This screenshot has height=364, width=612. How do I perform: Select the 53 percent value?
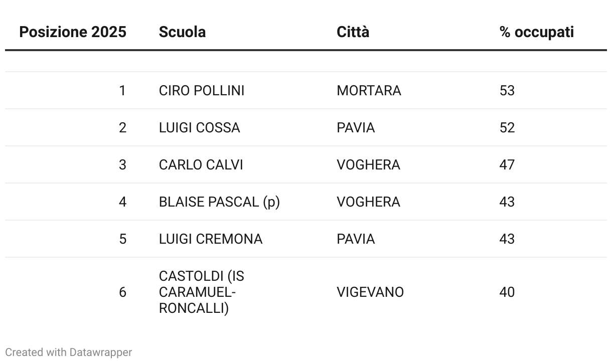pyautogui.click(x=507, y=91)
